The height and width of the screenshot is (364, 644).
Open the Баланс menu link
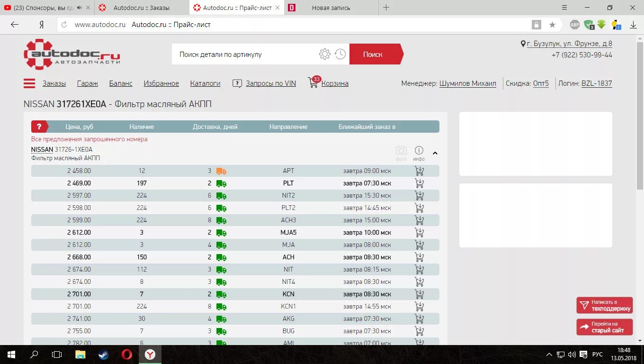121,83
